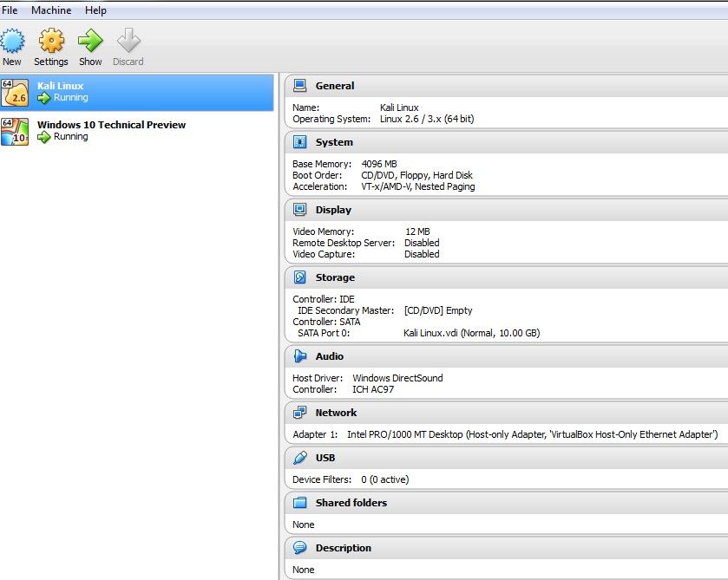
Task: Click the Description section speech bubble icon
Action: coord(300,548)
